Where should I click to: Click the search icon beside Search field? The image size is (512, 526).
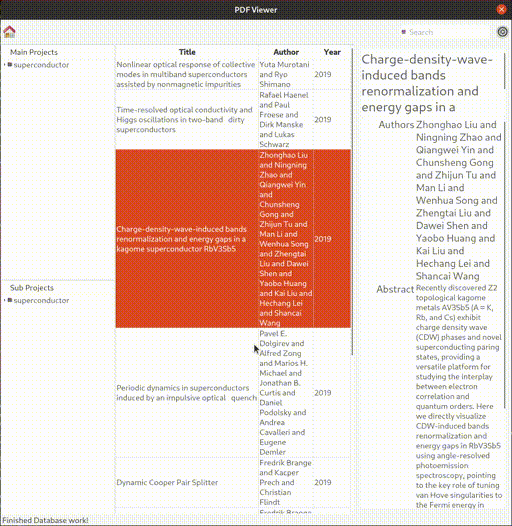(x=404, y=32)
